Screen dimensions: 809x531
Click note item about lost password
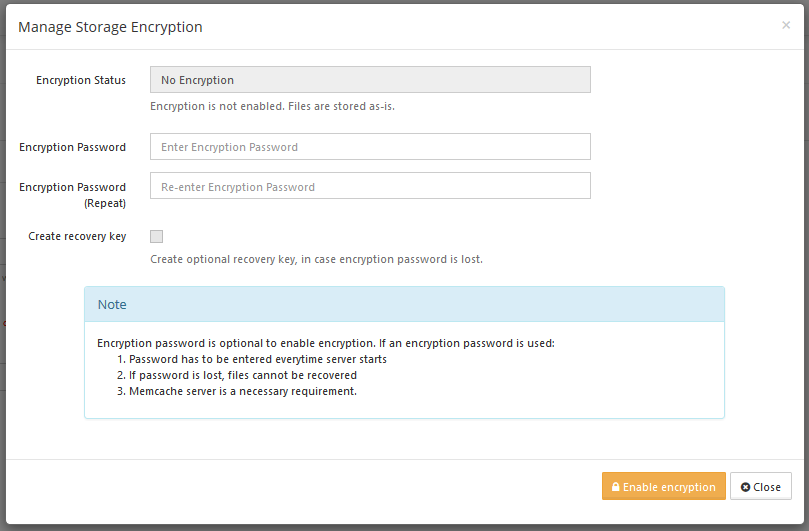(237, 375)
